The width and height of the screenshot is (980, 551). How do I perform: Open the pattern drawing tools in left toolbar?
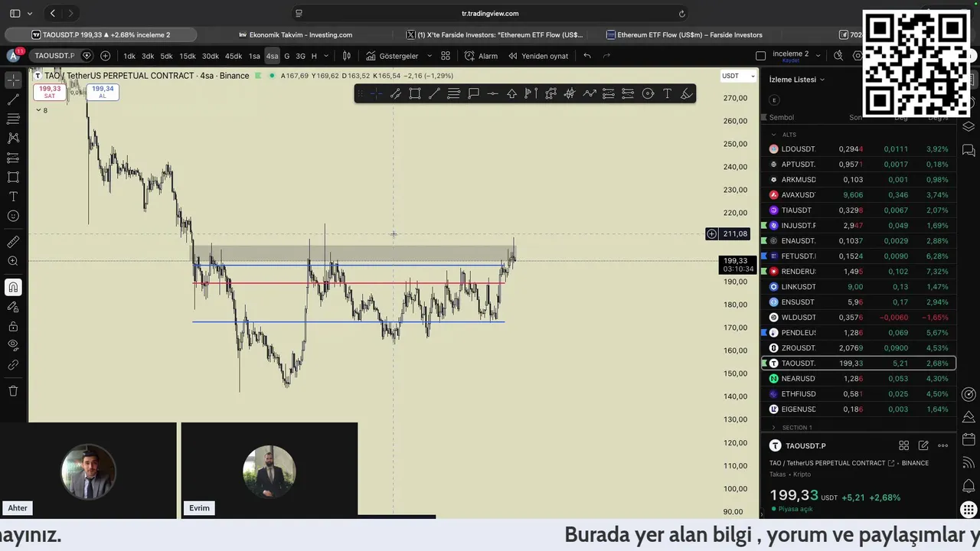pyautogui.click(x=13, y=138)
